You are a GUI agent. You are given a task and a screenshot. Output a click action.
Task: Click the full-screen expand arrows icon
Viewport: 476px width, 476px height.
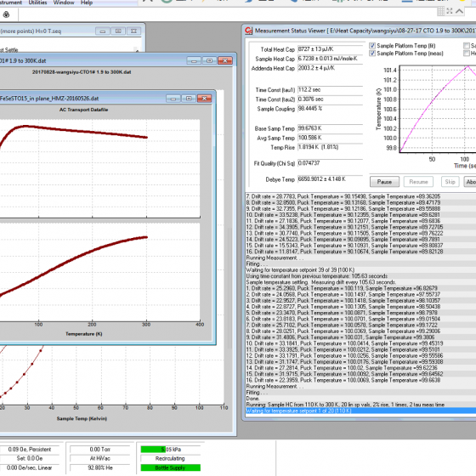(x=450, y=12)
